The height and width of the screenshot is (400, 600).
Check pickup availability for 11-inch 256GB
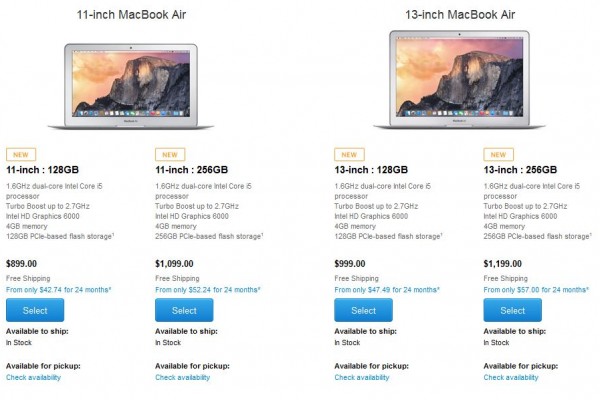click(182, 378)
